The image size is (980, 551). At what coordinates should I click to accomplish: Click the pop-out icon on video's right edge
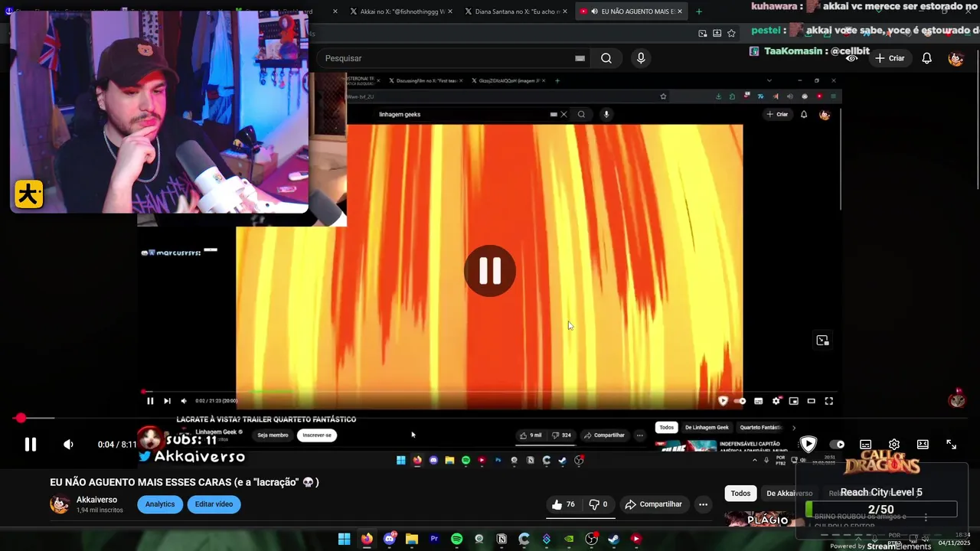[822, 341]
